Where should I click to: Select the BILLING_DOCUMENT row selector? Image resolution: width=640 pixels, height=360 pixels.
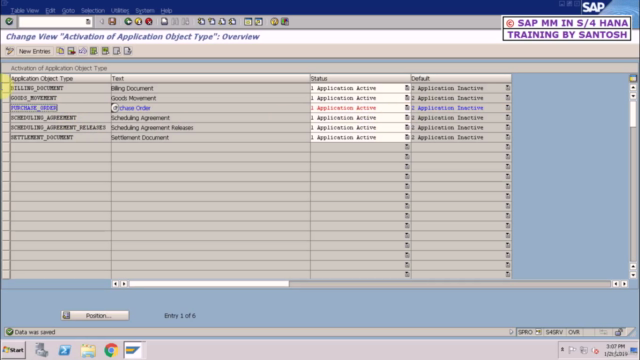coord(6,88)
